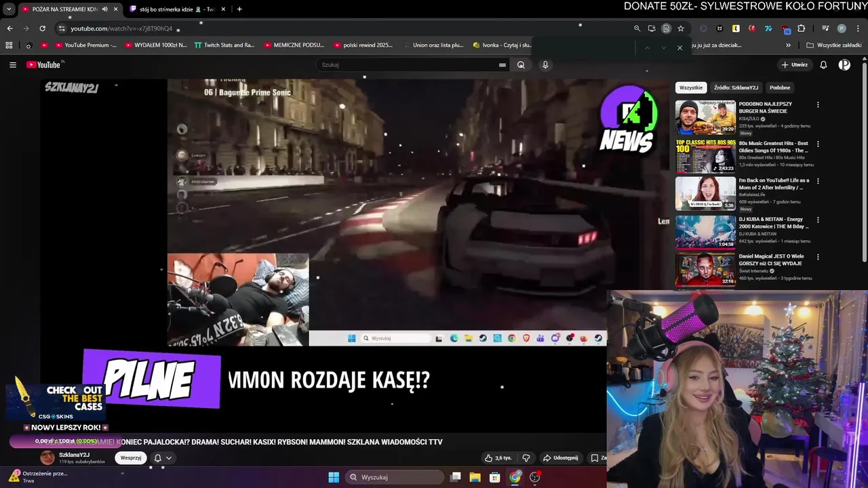The width and height of the screenshot is (868, 488).
Task: Open the SzklanaY2J channel avatar
Action: pyautogui.click(x=47, y=457)
